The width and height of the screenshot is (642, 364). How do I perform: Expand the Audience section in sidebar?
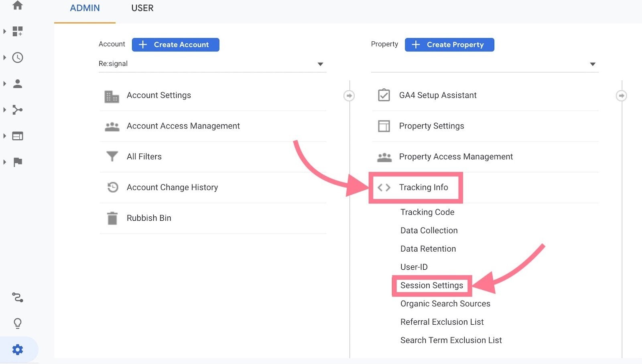point(5,83)
